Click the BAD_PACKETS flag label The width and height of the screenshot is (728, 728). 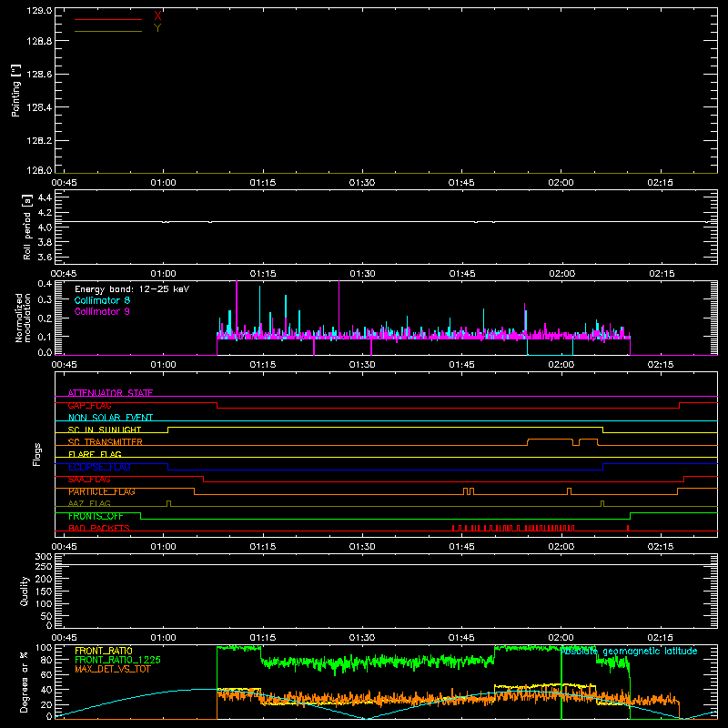click(x=99, y=528)
